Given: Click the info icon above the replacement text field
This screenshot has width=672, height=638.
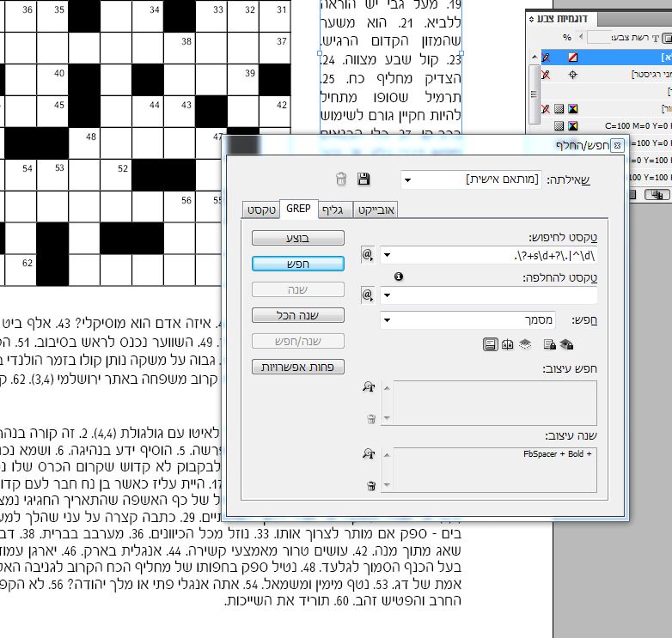Looking at the screenshot, I should 399,276.
